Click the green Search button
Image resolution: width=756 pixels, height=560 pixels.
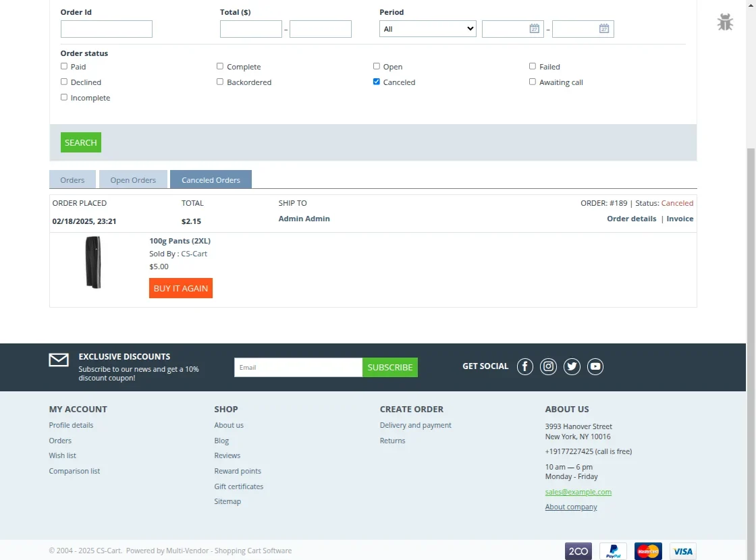pyautogui.click(x=80, y=142)
